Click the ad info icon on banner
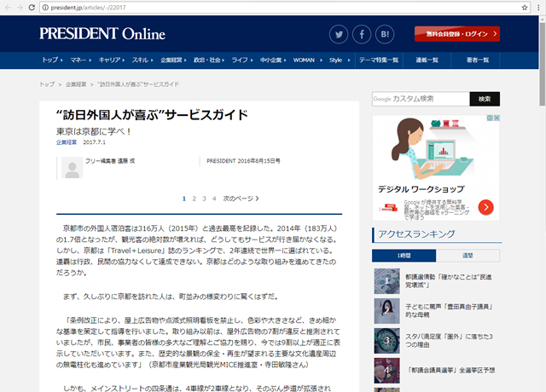The width and height of the screenshot is (546, 392). (488, 120)
